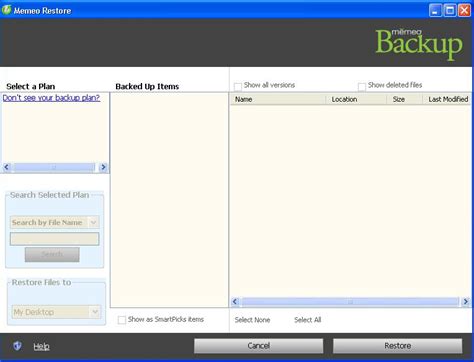The image size is (474, 362).
Task: Sort by the Location column header
Action: coord(356,99)
